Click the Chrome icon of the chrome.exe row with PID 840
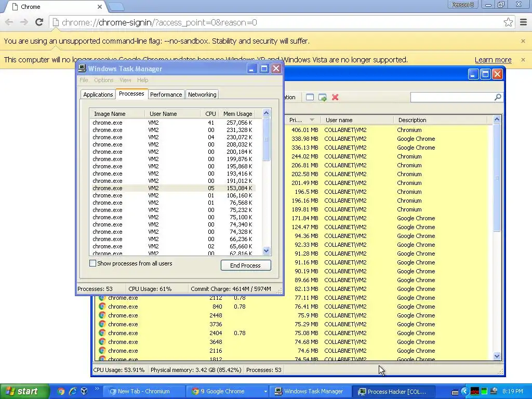 click(x=102, y=307)
